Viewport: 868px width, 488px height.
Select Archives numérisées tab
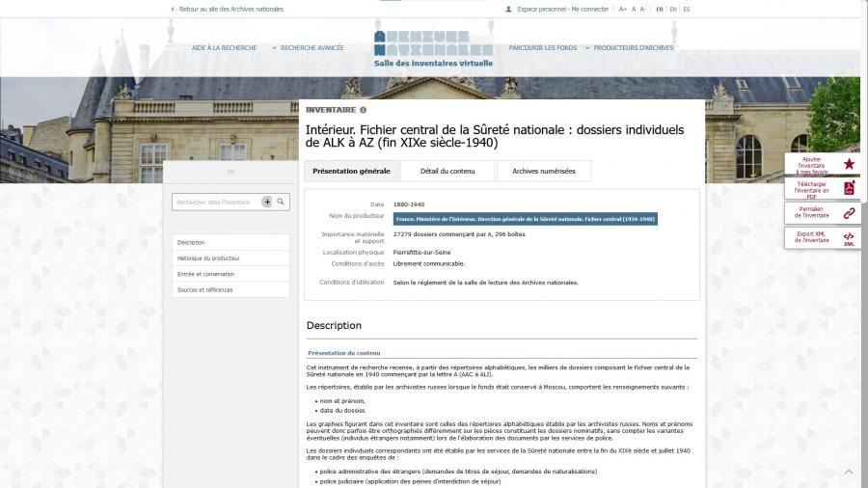544,171
